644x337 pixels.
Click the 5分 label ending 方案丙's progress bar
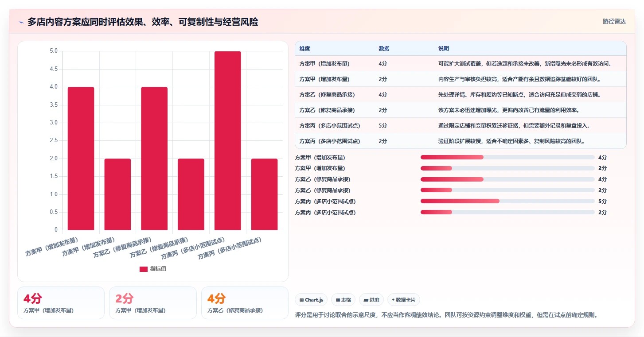[x=602, y=201]
